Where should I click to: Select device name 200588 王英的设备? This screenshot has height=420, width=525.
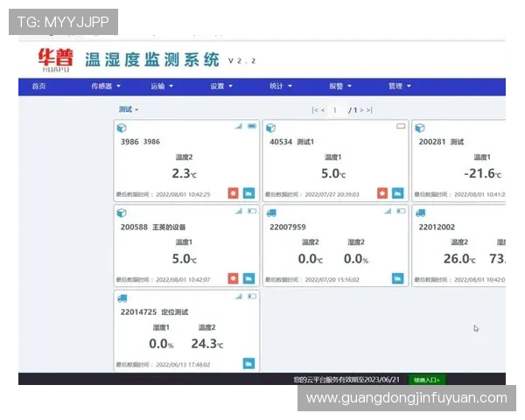point(153,227)
